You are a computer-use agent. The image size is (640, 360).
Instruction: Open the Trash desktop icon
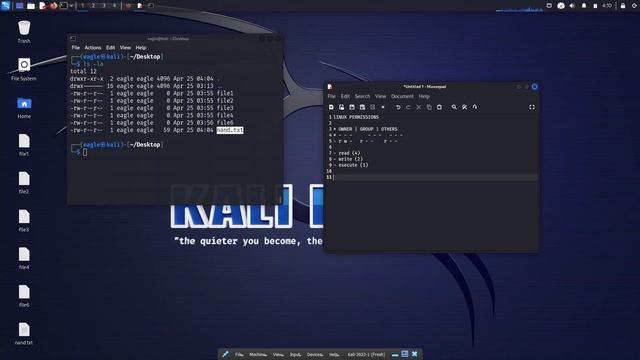[x=24, y=32]
